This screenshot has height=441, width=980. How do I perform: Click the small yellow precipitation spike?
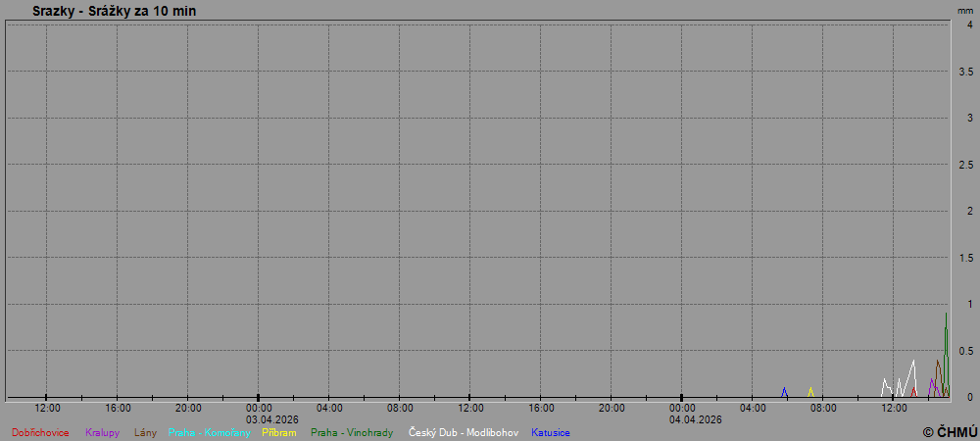(x=810, y=391)
